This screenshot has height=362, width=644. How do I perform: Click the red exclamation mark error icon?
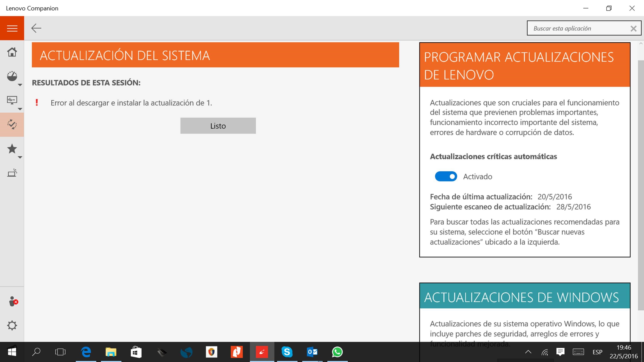tap(37, 102)
